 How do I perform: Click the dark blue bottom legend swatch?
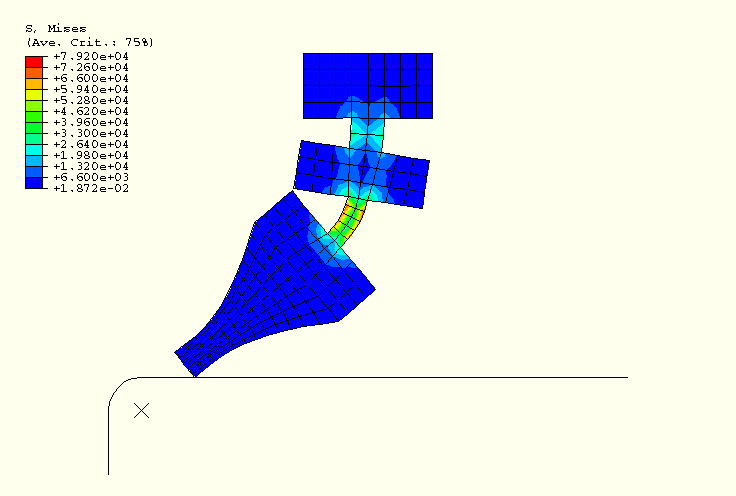pyautogui.click(x=34, y=183)
